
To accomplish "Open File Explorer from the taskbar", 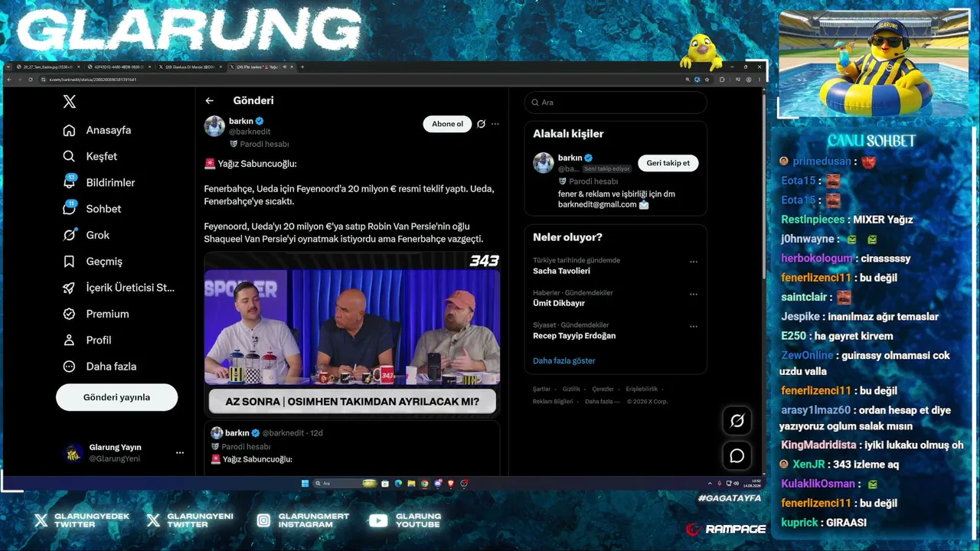I will pyautogui.click(x=411, y=483).
